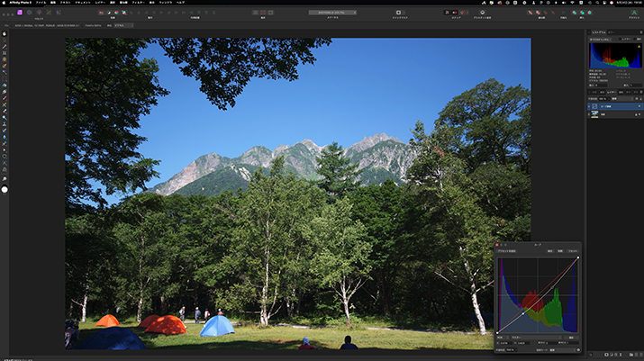Switch to the ヒストグラム panel tab

(598, 32)
